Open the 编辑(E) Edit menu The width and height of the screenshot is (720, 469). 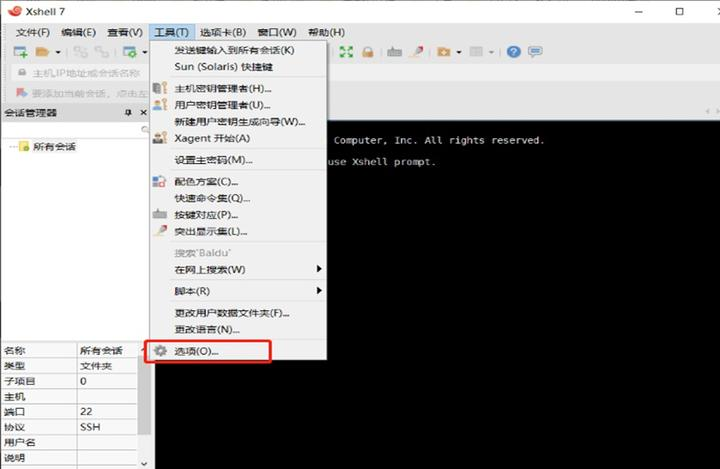[79, 33]
